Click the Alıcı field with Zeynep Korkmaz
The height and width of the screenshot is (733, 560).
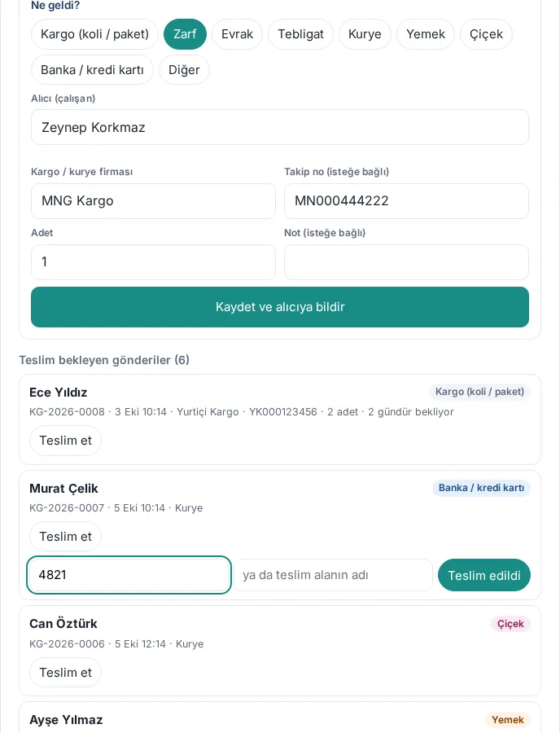[x=280, y=127]
